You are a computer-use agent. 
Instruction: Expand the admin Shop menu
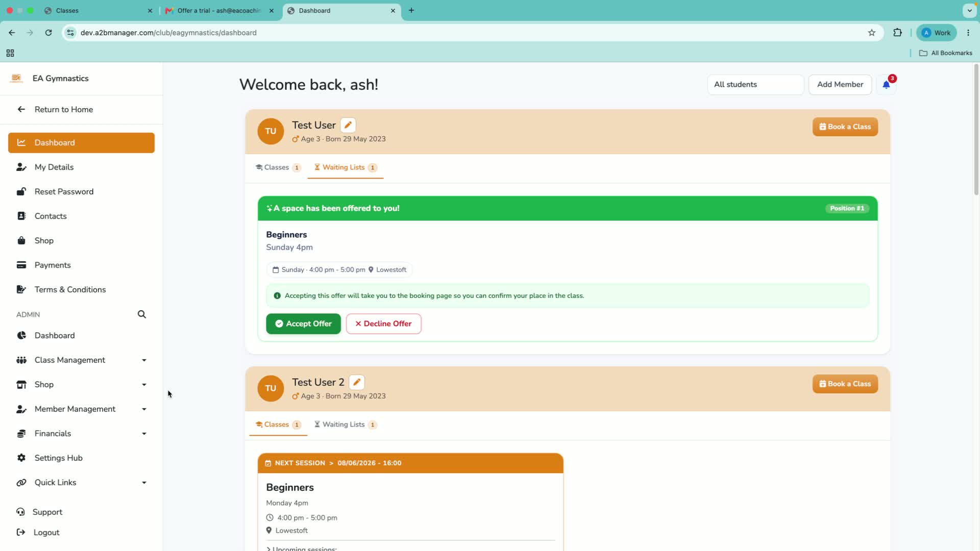point(81,384)
